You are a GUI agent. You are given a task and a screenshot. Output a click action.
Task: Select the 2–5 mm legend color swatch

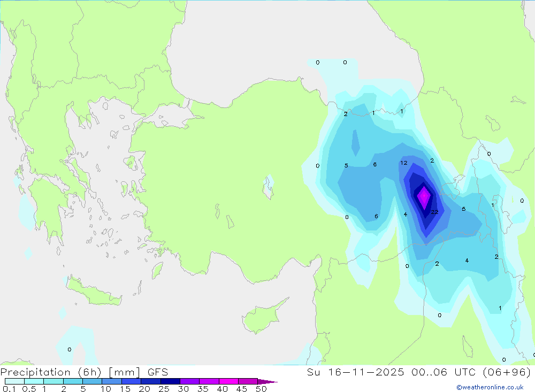pos(73,381)
